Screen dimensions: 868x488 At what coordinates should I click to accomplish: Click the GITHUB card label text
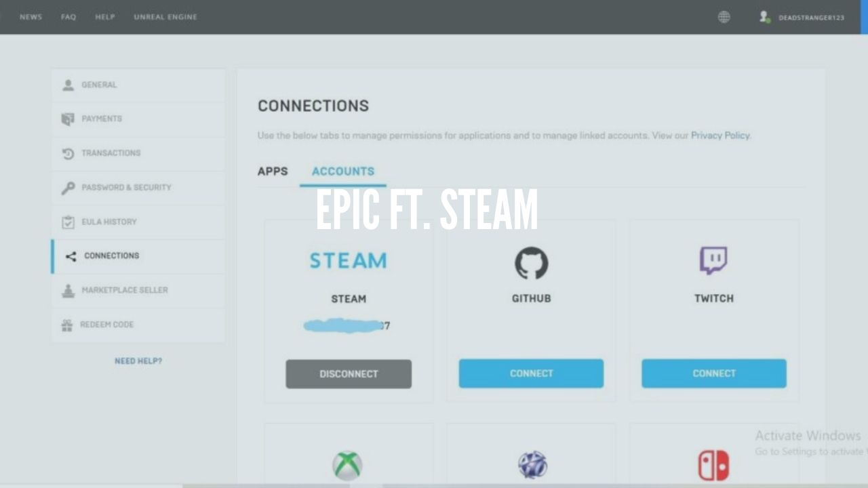pyautogui.click(x=531, y=298)
